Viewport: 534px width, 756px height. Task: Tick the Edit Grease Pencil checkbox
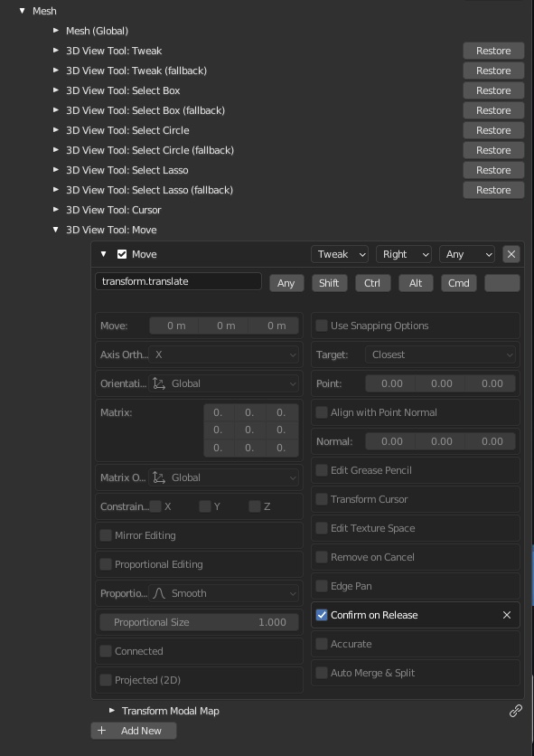(x=322, y=470)
